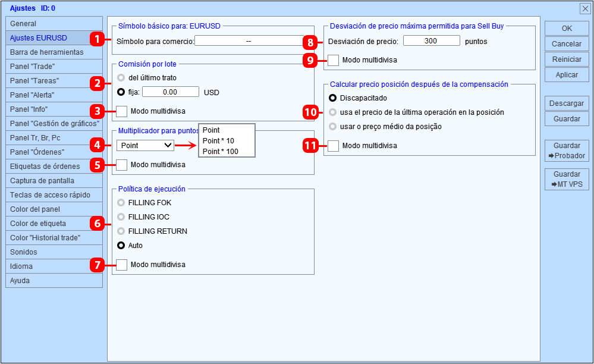Enable Modo multidivisa under Comisión por lote
594x364 pixels.
[x=122, y=111]
